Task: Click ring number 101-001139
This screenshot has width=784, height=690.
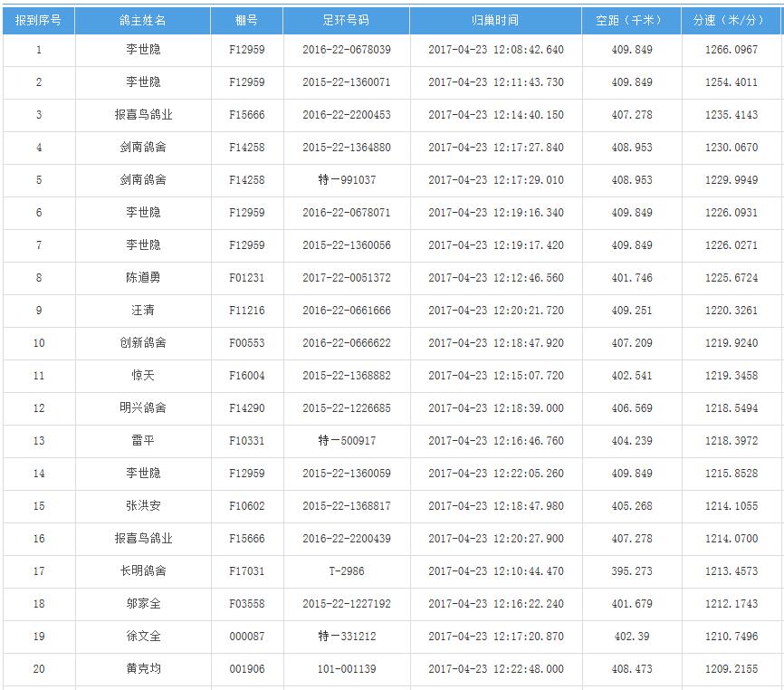Action: pos(346,669)
